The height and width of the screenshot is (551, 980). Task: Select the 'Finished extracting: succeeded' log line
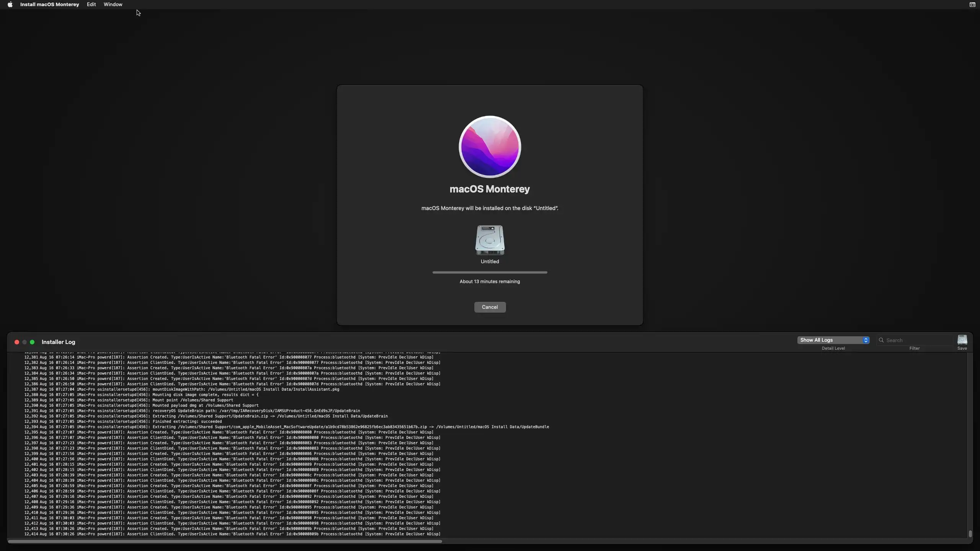coord(187,421)
